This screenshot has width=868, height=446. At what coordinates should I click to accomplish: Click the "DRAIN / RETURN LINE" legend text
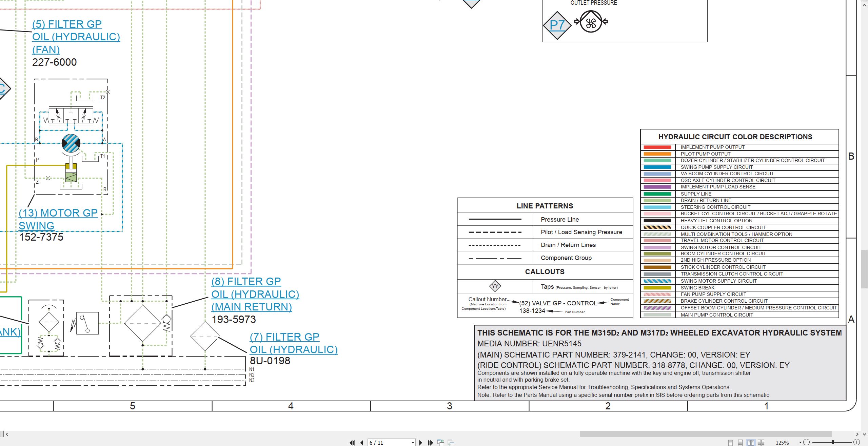click(706, 200)
